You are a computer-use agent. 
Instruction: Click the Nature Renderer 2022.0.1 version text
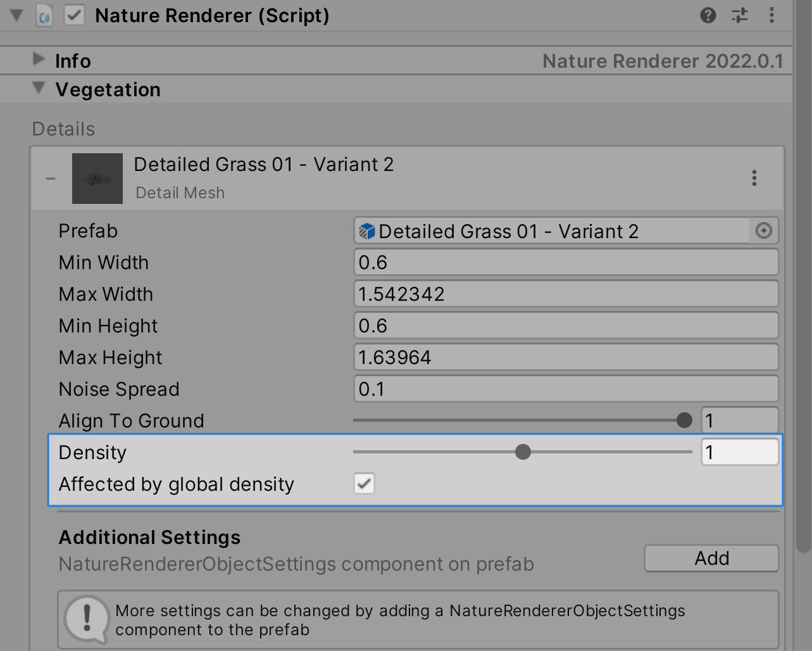[x=663, y=60]
